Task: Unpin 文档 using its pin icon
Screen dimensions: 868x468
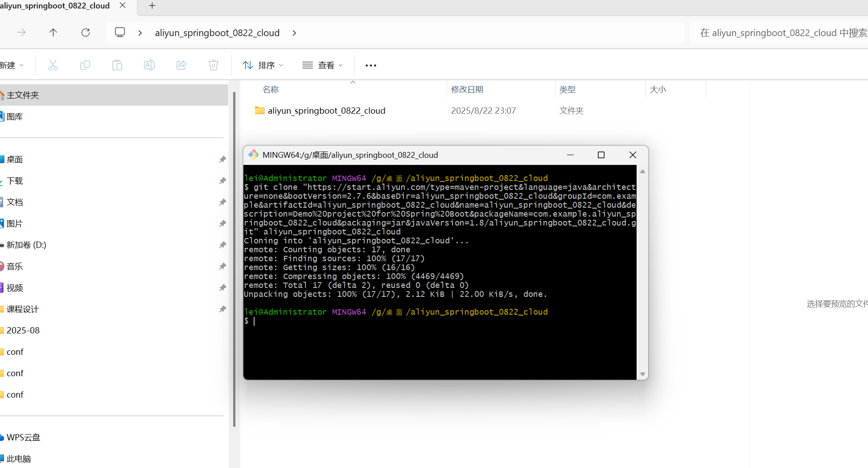Action: pyautogui.click(x=222, y=202)
